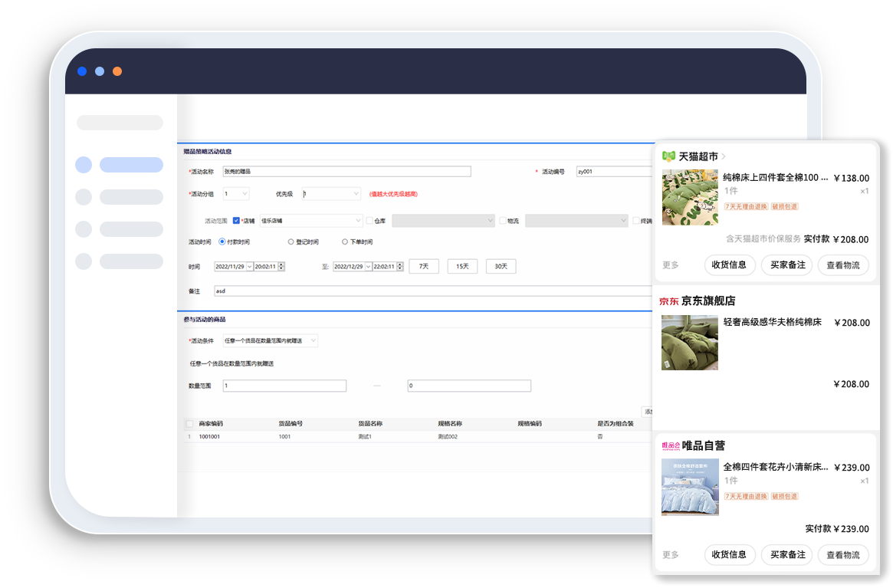The width and height of the screenshot is (893, 588).
Task: Click 买家备注 on the 天猫超市 order
Action: click(787, 265)
